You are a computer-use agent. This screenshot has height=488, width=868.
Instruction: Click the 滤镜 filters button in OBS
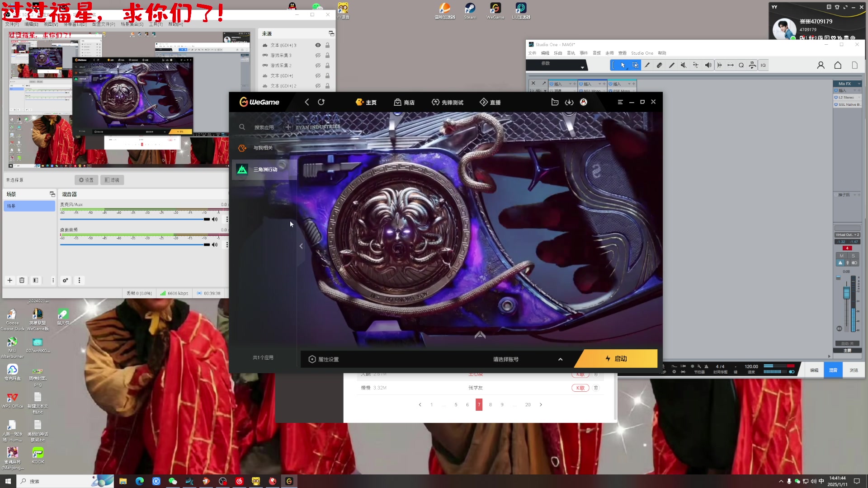tap(112, 180)
